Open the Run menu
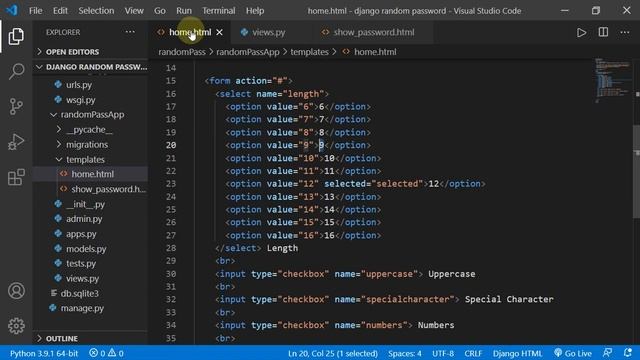This screenshot has width=640, height=360. pyautogui.click(x=184, y=11)
